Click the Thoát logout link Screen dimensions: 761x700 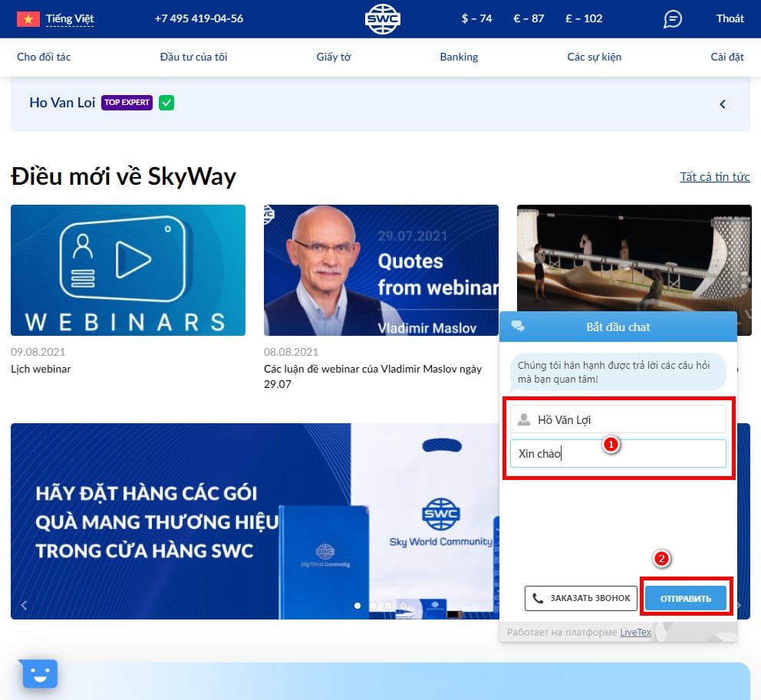tap(730, 19)
